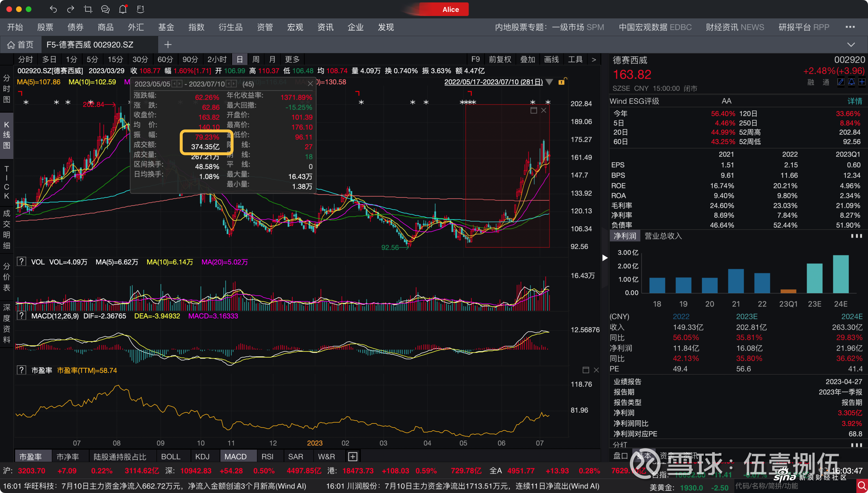Open three-dot menu beside 营业总收入

tap(856, 236)
